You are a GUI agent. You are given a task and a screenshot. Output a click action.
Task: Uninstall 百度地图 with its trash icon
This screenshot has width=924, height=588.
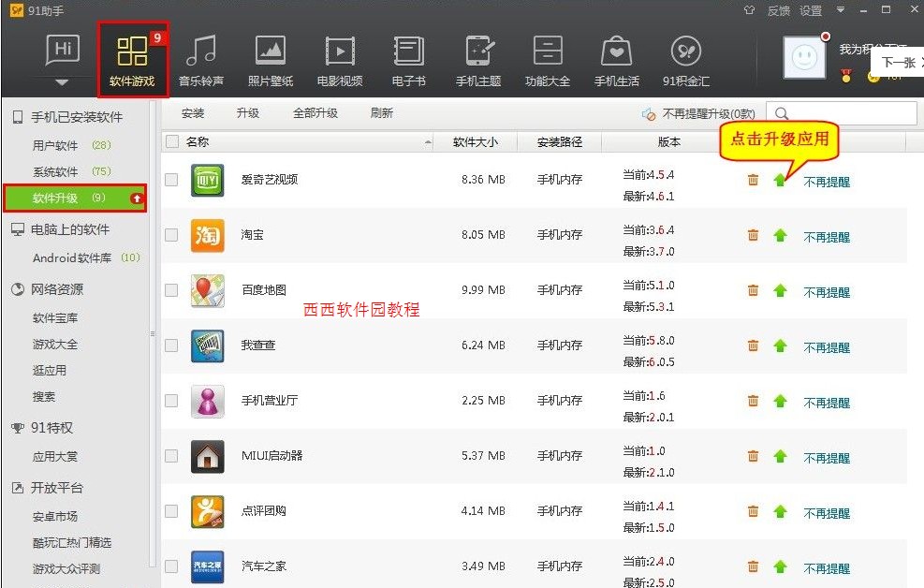point(753,290)
